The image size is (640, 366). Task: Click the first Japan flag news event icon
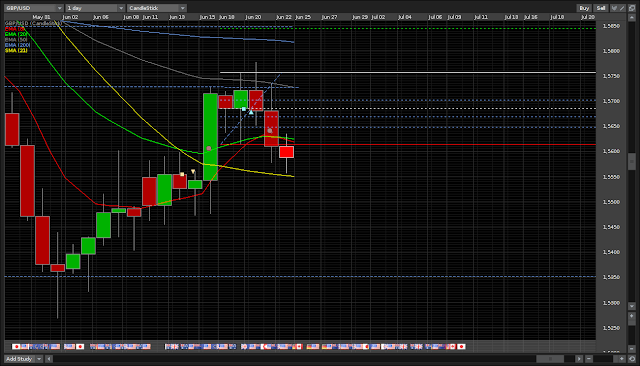[16, 346]
